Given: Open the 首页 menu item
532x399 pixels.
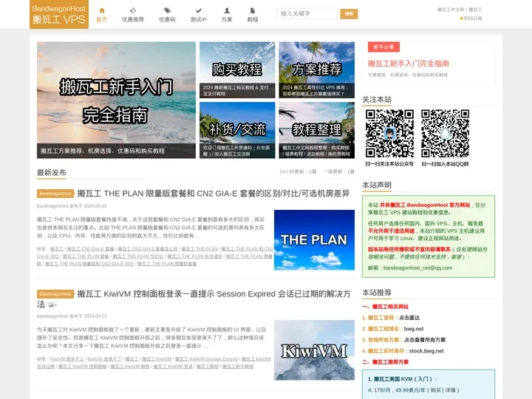Looking at the screenshot, I should pyautogui.click(x=101, y=20).
